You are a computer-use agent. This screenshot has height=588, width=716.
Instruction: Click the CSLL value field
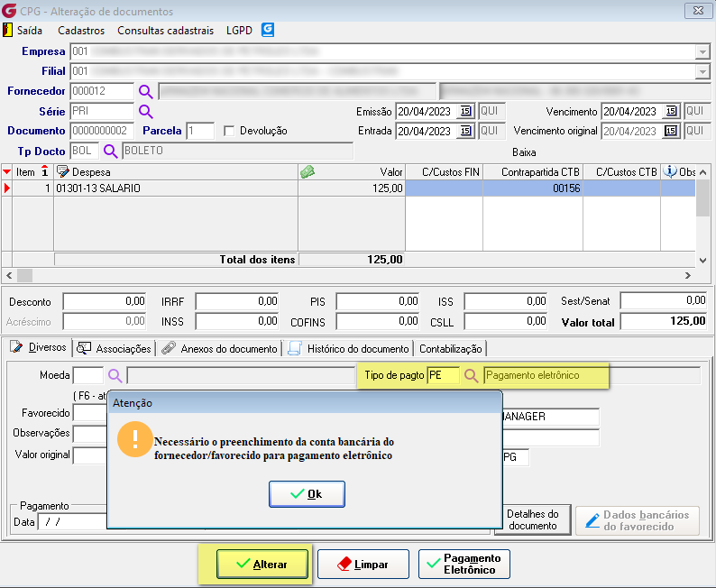(x=506, y=321)
